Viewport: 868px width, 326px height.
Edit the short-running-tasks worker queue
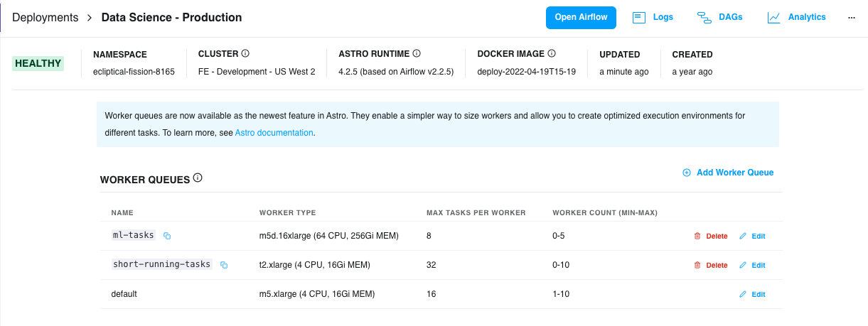pos(752,266)
